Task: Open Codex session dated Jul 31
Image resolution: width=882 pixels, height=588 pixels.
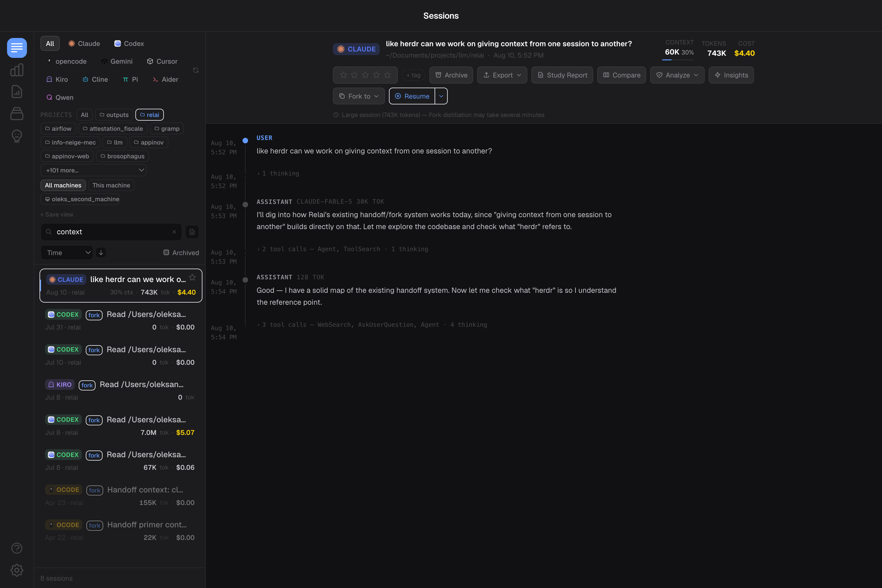Action: [x=120, y=321]
